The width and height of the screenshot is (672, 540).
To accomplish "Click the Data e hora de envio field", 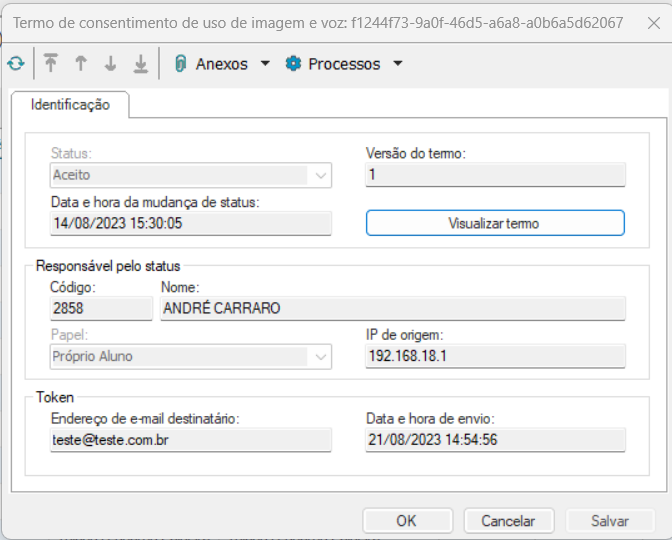I will click(x=495, y=440).
